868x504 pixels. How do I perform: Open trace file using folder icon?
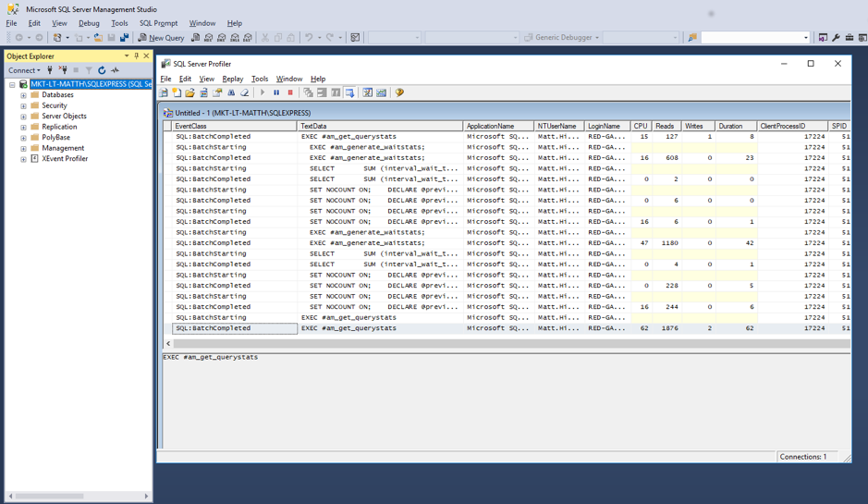pyautogui.click(x=189, y=92)
